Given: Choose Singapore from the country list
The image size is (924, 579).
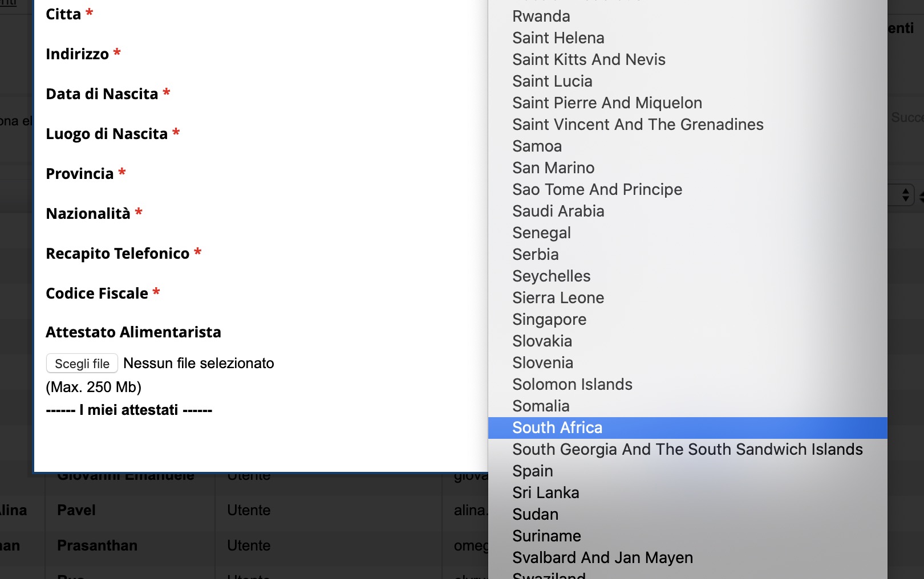Looking at the screenshot, I should click(x=549, y=320).
